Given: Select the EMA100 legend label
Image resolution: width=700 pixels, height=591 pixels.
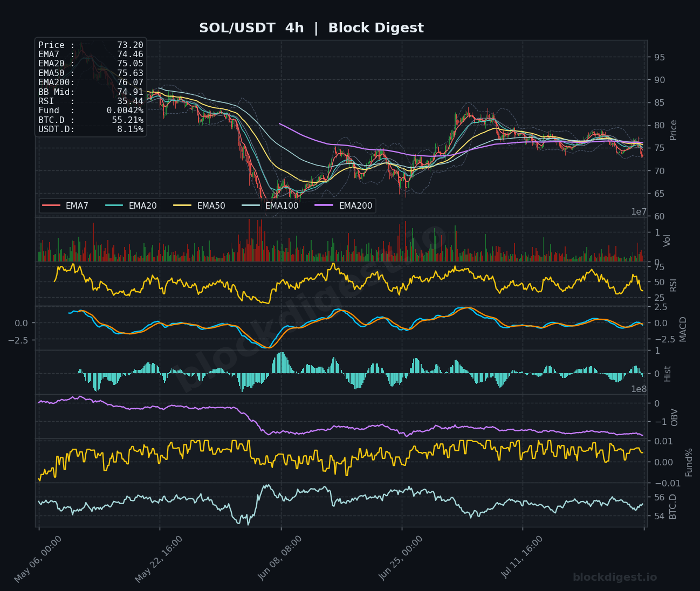Looking at the screenshot, I should tap(282, 205).
